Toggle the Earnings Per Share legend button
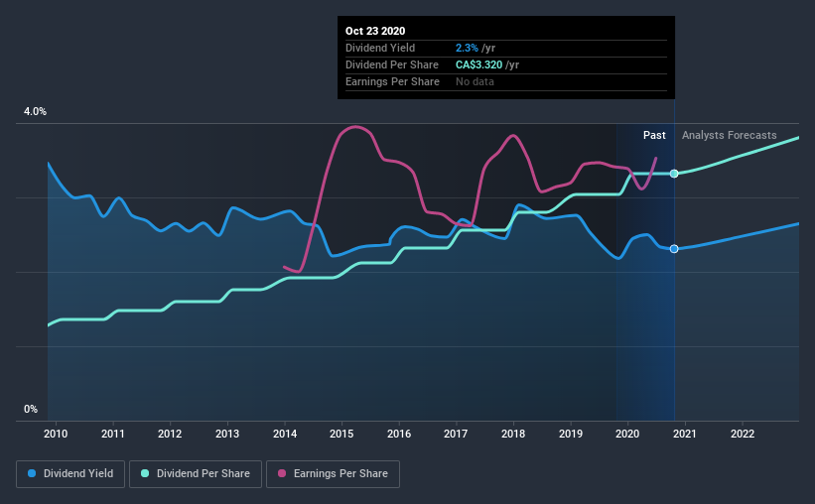Screen dimensions: 815x504 (334, 474)
